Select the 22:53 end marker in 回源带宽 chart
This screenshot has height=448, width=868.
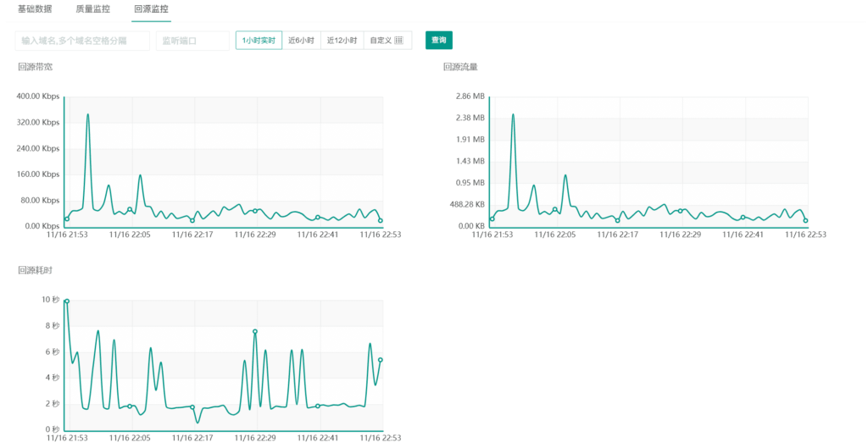tap(381, 220)
